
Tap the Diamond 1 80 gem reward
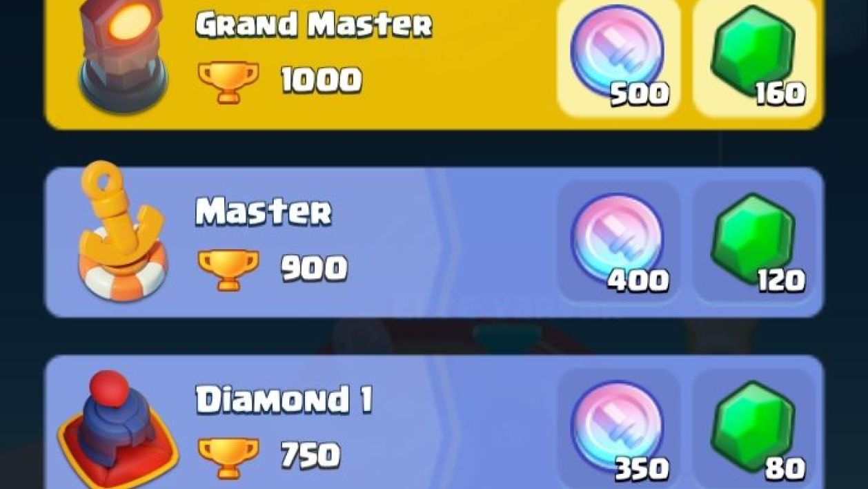tap(753, 428)
